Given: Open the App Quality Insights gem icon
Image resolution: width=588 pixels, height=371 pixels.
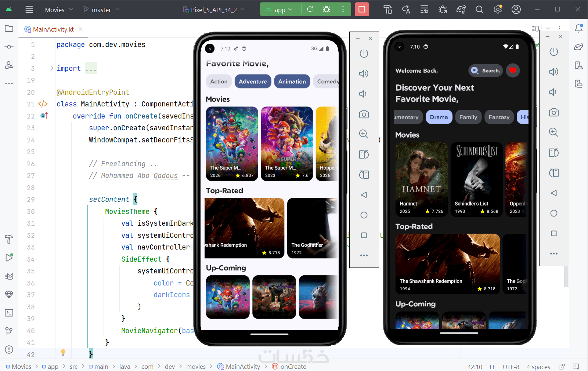Looking at the screenshot, I should pos(9,294).
